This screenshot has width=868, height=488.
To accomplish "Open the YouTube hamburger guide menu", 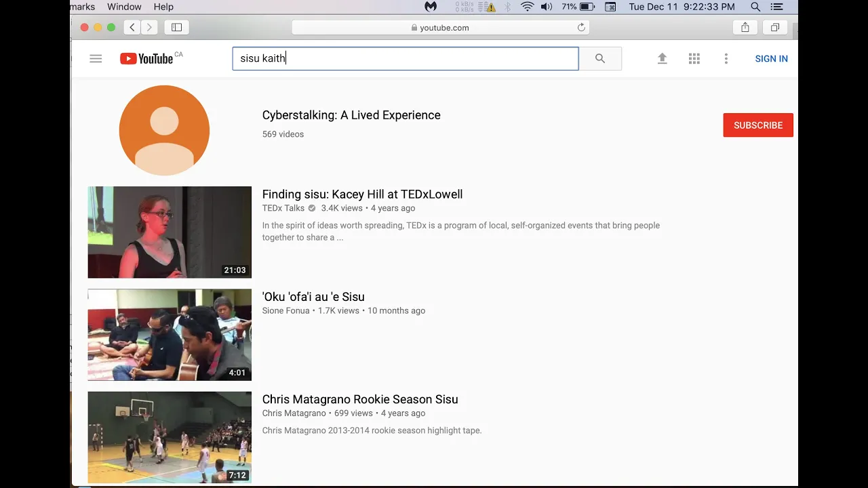I will 96,59.
